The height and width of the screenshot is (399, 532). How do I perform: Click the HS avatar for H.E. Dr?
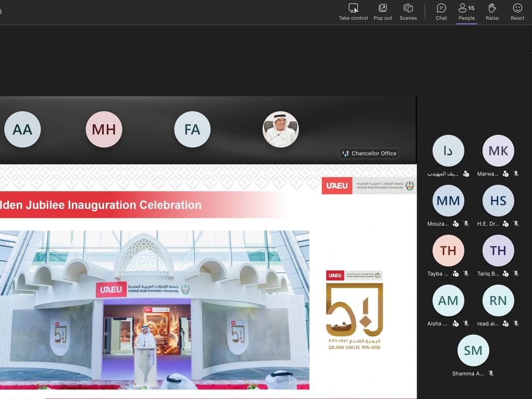498,201
